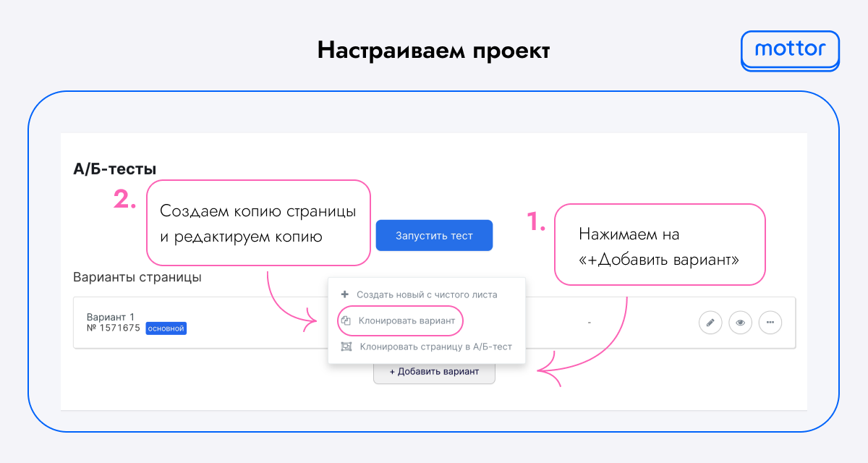Preview Вариант 1 with the eye icon
This screenshot has width=868, height=463.
pos(740,322)
